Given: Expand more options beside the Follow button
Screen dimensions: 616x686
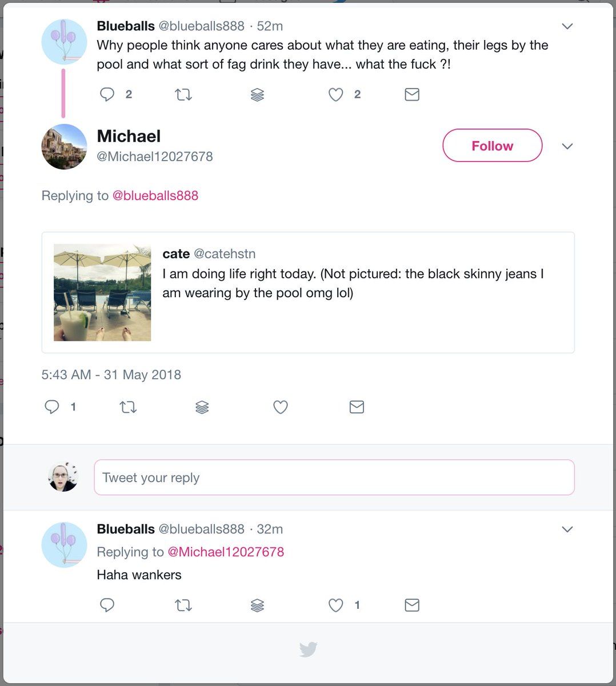Looking at the screenshot, I should pos(567,146).
